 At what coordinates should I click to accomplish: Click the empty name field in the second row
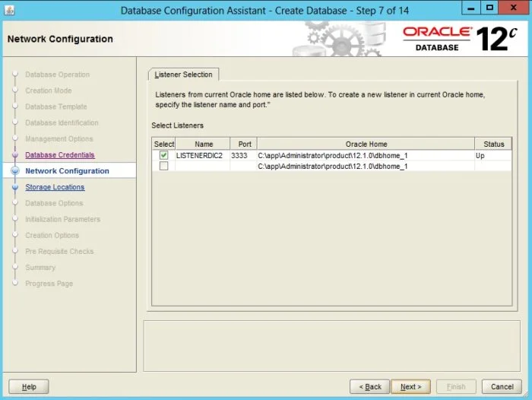(x=203, y=166)
